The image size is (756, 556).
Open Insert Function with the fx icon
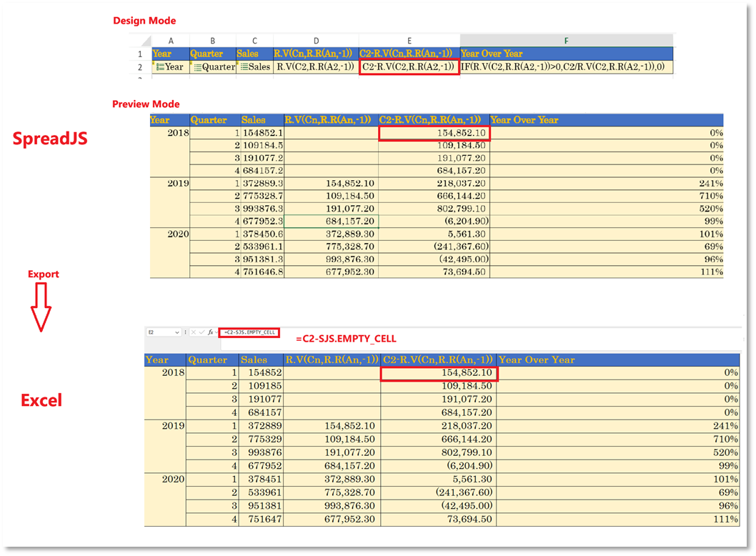(x=210, y=332)
